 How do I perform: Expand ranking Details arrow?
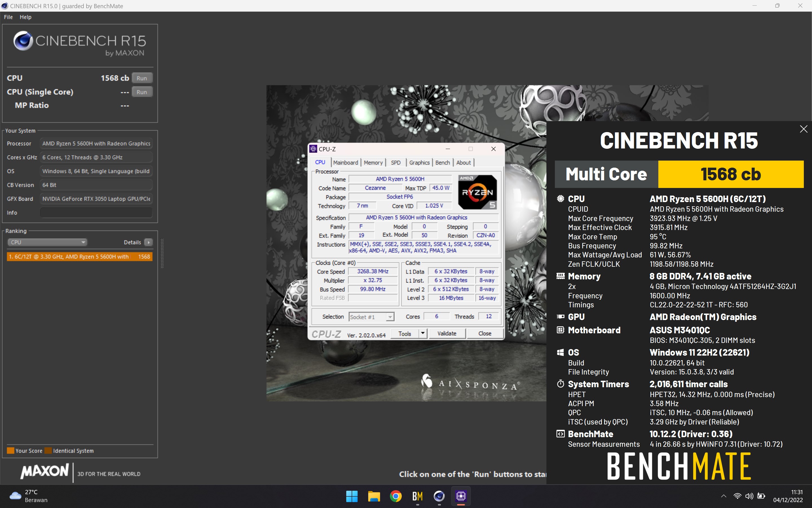148,242
